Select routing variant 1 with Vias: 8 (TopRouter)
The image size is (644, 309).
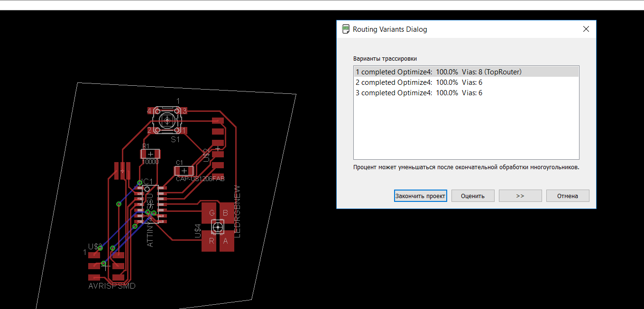(466, 72)
